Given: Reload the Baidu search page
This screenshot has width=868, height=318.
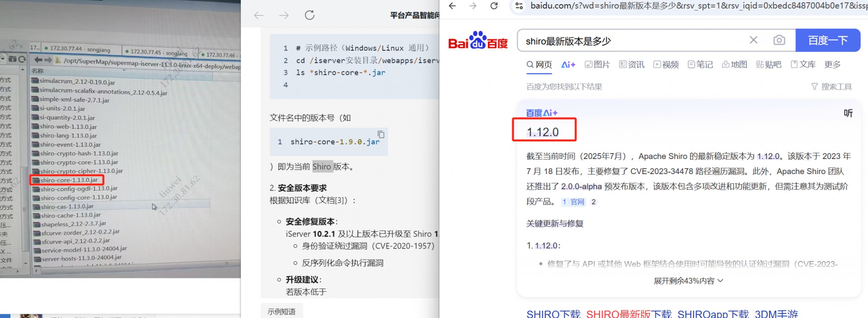Looking at the screenshot, I should point(494,6).
